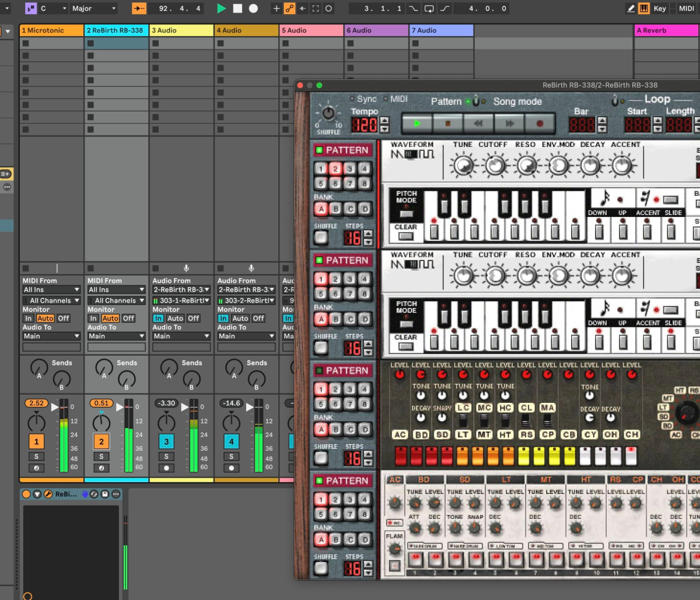Click the Ableton transport play button

[221, 9]
